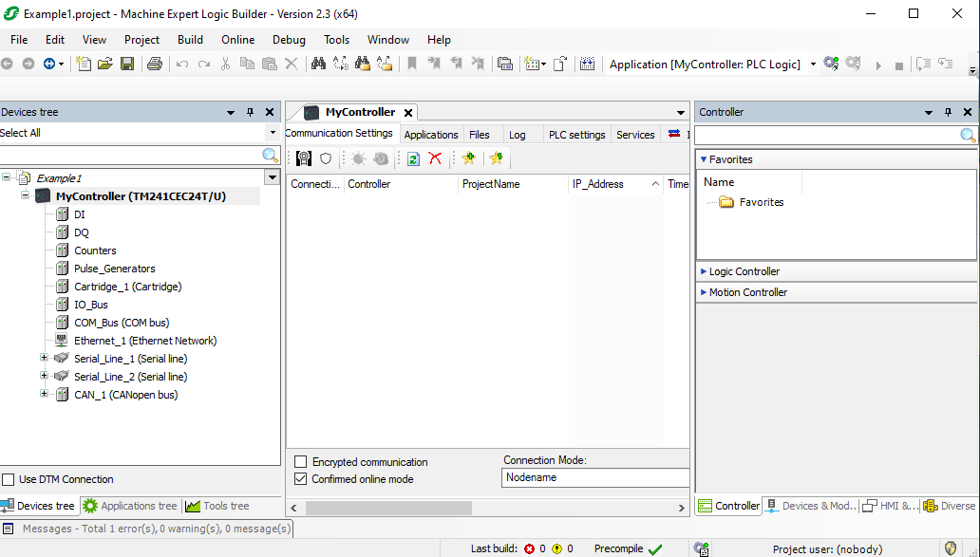The image size is (980, 557).
Task: Click the Controller catalog search field
Action: 826,136
